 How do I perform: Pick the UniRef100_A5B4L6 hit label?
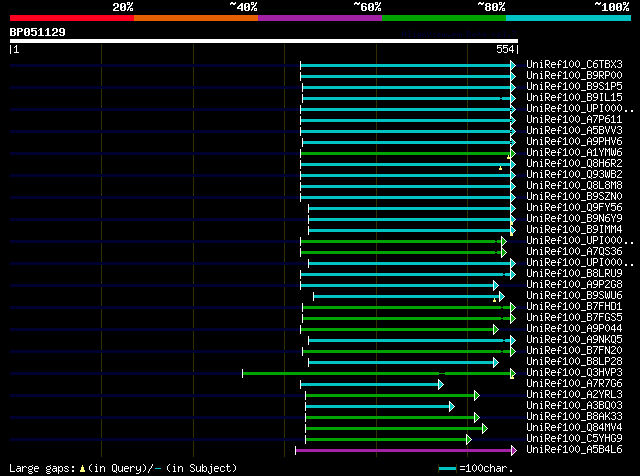574,450
